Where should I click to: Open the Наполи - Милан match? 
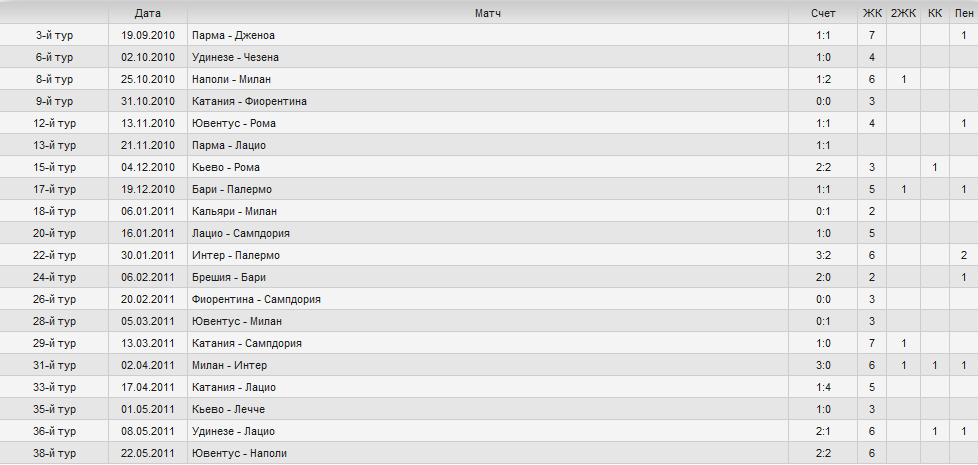231,79
